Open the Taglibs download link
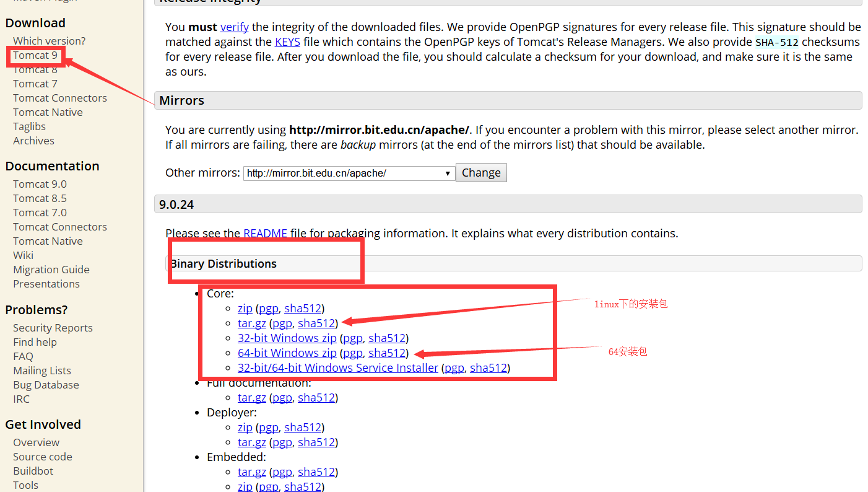This screenshot has width=868, height=492. pos(30,126)
